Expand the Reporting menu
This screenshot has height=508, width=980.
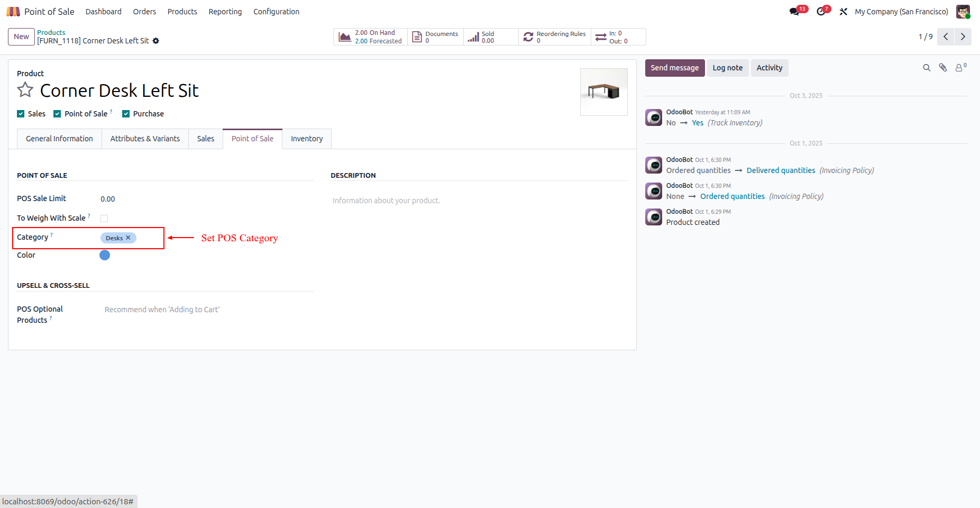click(225, 12)
